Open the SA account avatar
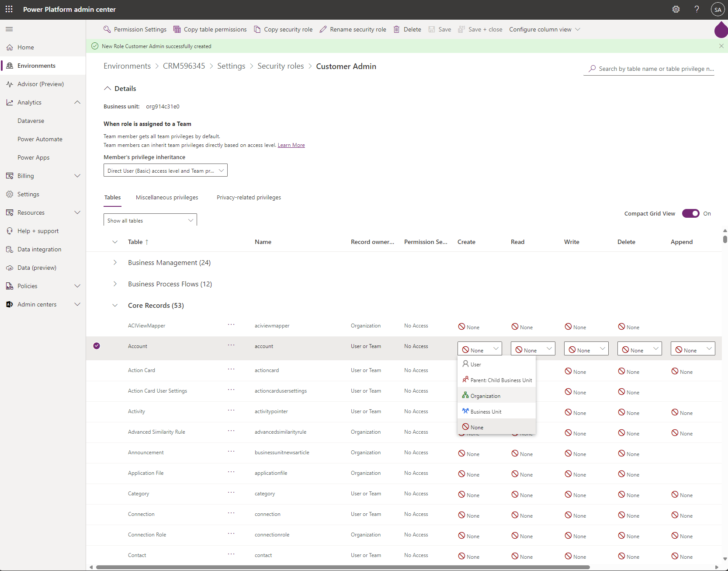 point(718,9)
